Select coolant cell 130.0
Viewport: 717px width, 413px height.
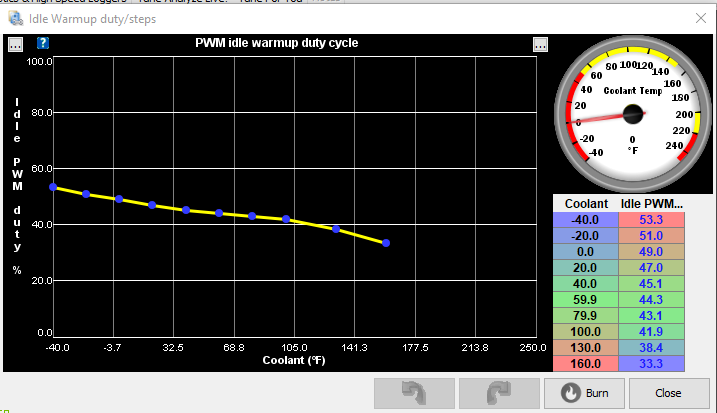[x=586, y=348]
